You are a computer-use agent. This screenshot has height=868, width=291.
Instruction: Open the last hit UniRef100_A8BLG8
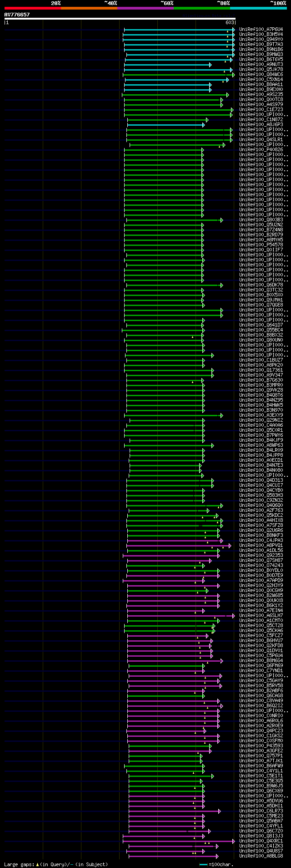point(261,856)
